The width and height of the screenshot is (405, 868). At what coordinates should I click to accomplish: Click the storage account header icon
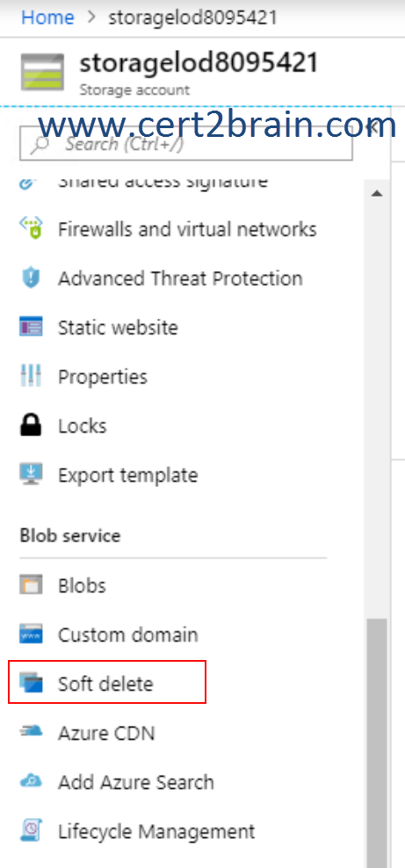pos(42,73)
